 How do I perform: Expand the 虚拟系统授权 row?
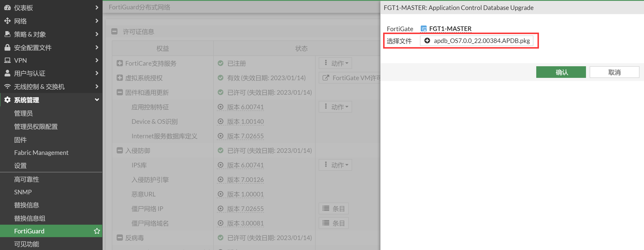[120, 78]
